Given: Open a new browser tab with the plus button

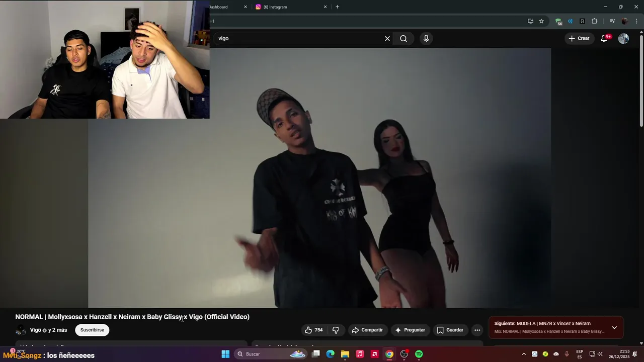Looking at the screenshot, I should [x=337, y=7].
